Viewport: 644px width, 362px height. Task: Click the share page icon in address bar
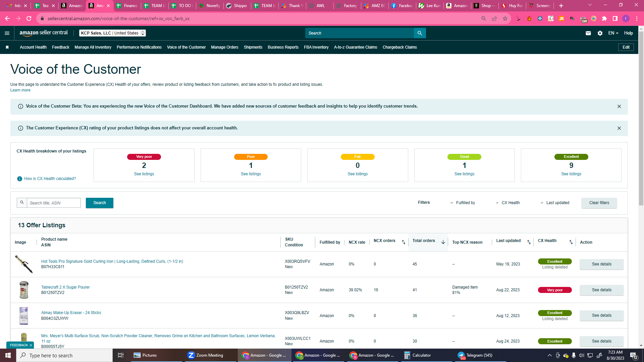point(494,18)
